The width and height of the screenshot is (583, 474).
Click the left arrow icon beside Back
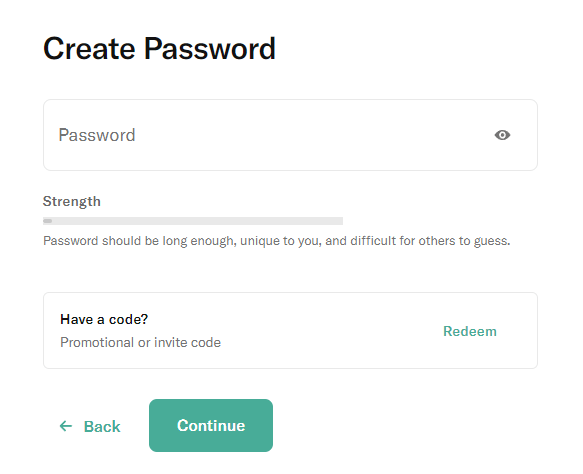pos(66,426)
